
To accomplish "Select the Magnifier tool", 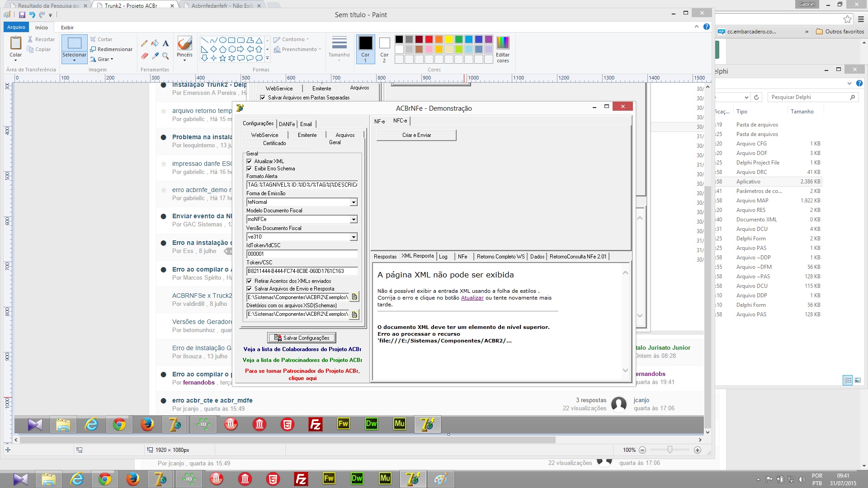I will click(165, 56).
